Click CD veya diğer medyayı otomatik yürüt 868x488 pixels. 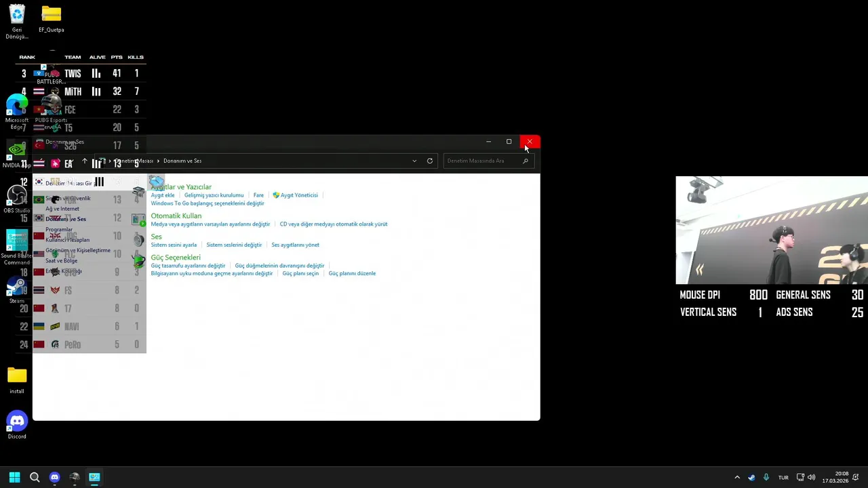coord(334,224)
